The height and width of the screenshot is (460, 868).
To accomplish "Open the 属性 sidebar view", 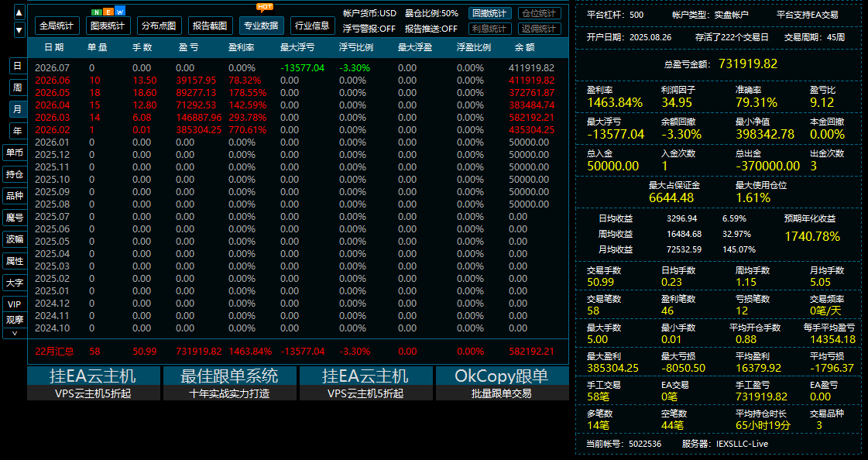I will 15,261.
